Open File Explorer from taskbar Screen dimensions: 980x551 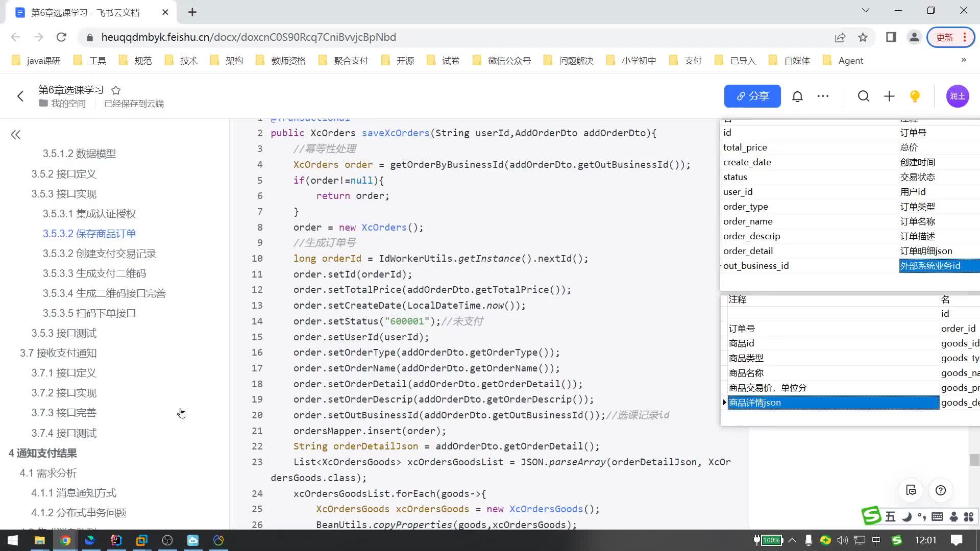click(39, 540)
